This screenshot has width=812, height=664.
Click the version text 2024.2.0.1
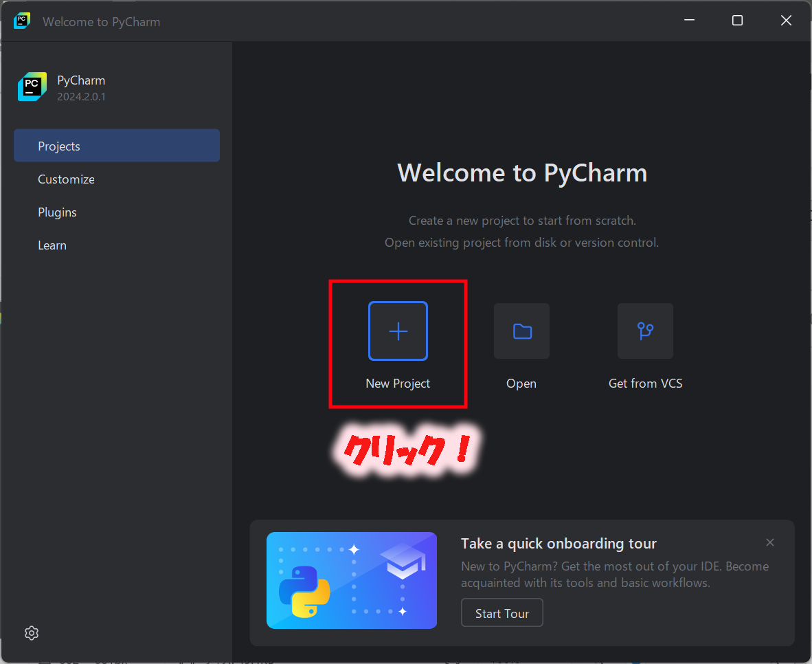pyautogui.click(x=81, y=97)
